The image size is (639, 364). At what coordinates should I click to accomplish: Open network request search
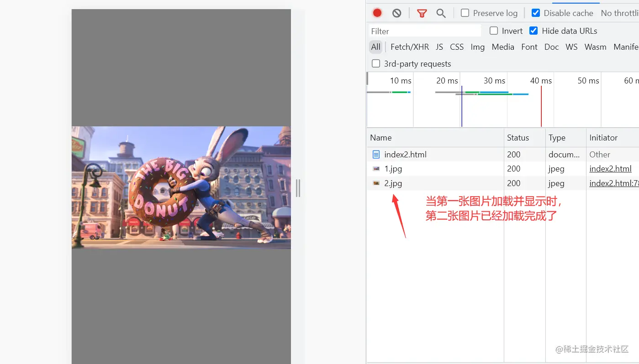coord(440,13)
